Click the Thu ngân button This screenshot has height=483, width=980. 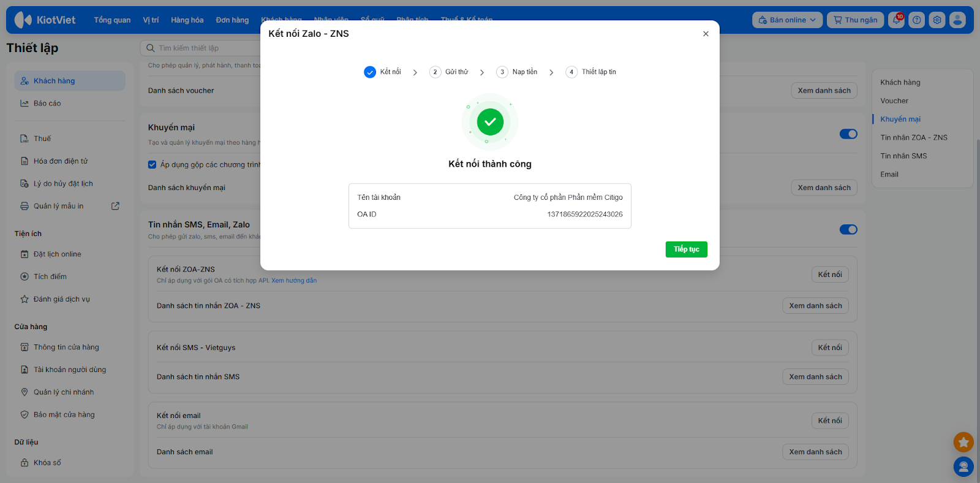click(x=856, y=20)
